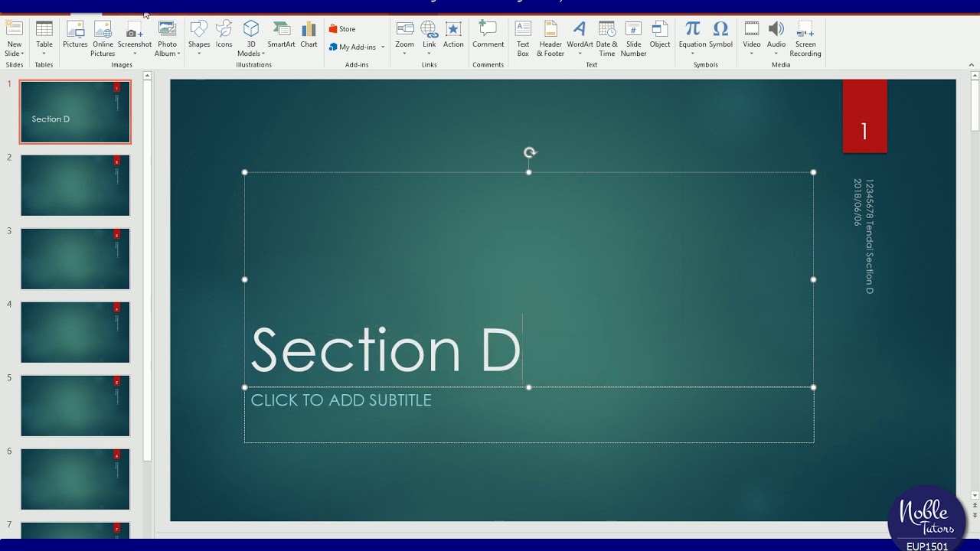Expand the 3D Models dropdown arrow

[263, 54]
